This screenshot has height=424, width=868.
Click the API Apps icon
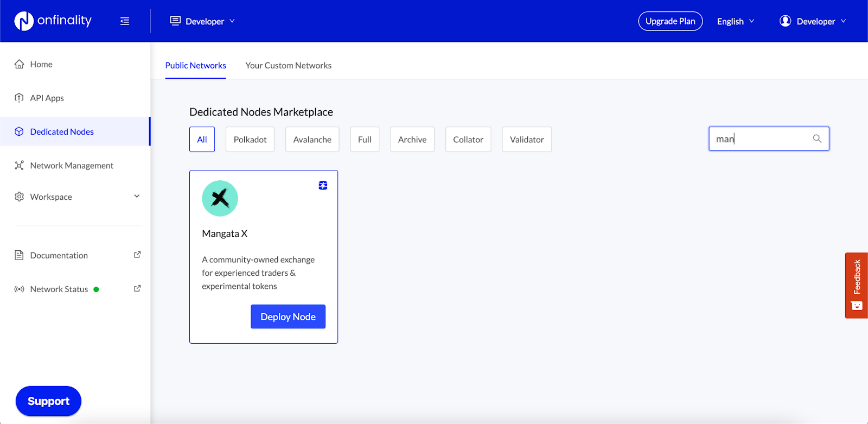(x=20, y=98)
